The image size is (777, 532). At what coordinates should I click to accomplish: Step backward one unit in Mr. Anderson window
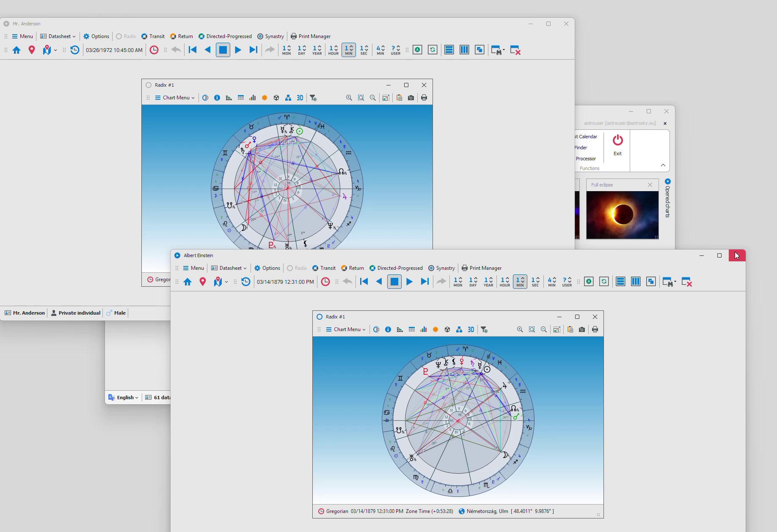click(207, 50)
